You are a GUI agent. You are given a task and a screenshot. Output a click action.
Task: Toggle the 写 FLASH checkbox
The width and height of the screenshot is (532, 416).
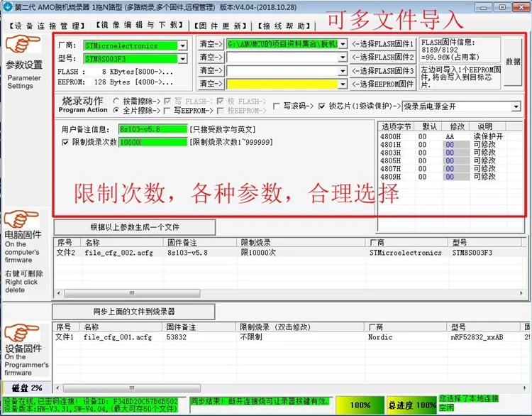pos(167,102)
